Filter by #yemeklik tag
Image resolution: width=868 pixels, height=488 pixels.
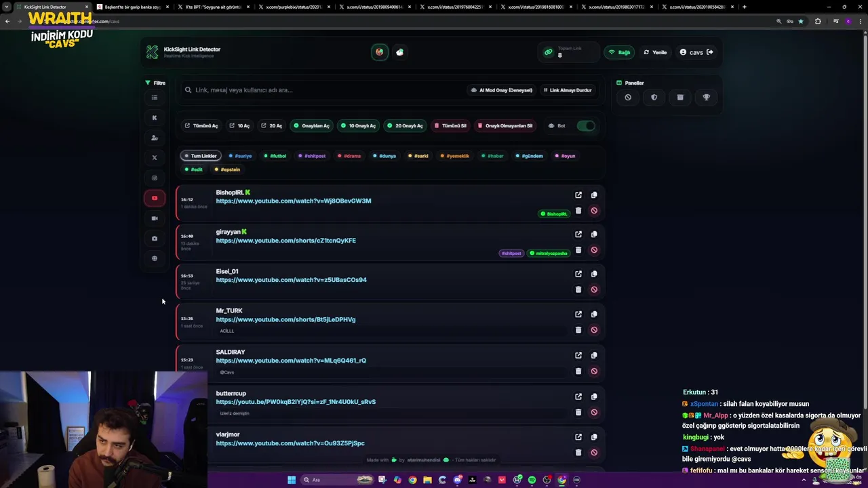point(455,156)
